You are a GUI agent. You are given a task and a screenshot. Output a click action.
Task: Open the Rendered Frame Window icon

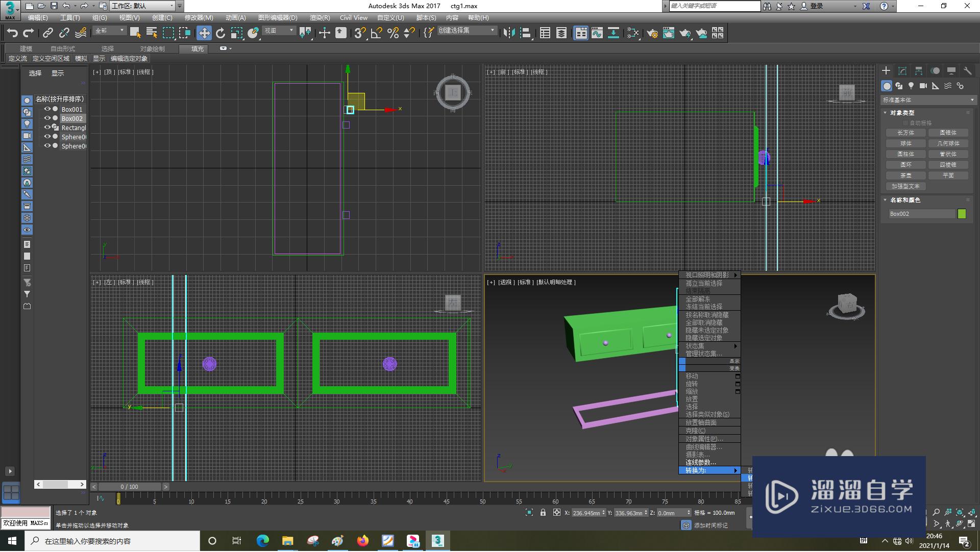pyautogui.click(x=669, y=33)
